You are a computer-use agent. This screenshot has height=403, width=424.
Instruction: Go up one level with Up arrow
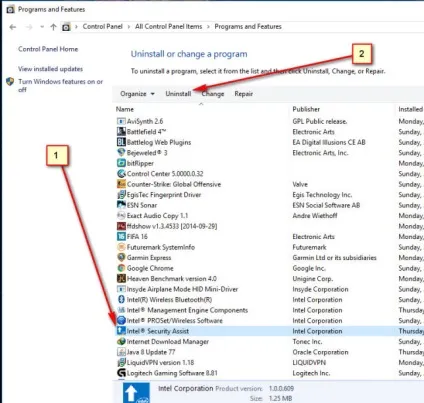click(53, 27)
